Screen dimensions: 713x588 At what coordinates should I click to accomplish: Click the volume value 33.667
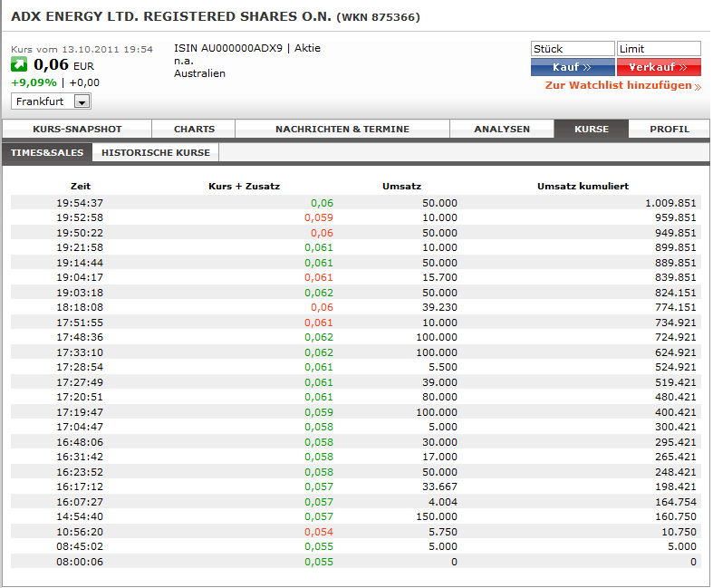pyautogui.click(x=439, y=487)
